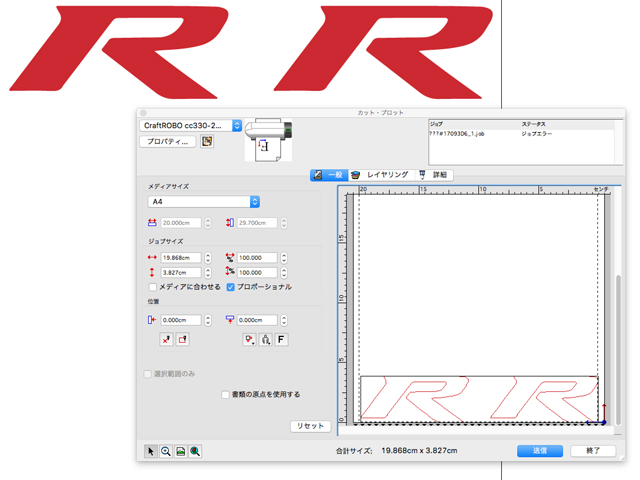Click stepper for media height 29.700cm
The width and height of the screenshot is (640, 480).
point(284,223)
